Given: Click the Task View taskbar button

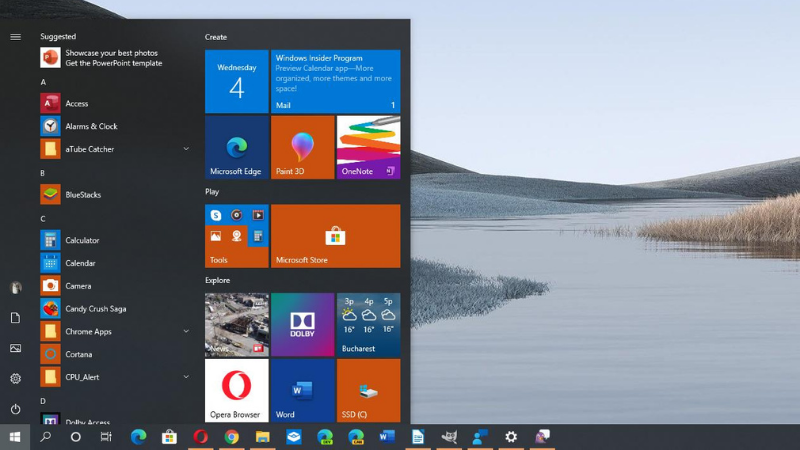Looking at the screenshot, I should coord(106,437).
